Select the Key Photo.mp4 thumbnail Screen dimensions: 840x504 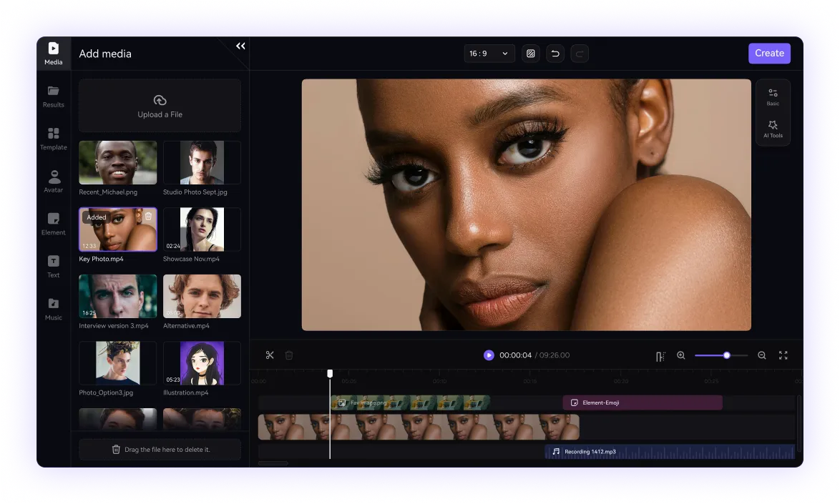[117, 229]
